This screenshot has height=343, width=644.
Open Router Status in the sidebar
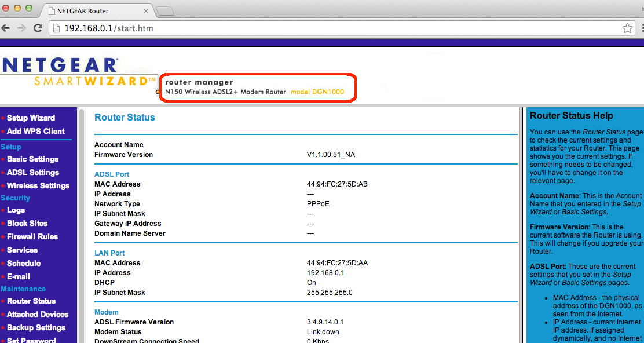[31, 301]
